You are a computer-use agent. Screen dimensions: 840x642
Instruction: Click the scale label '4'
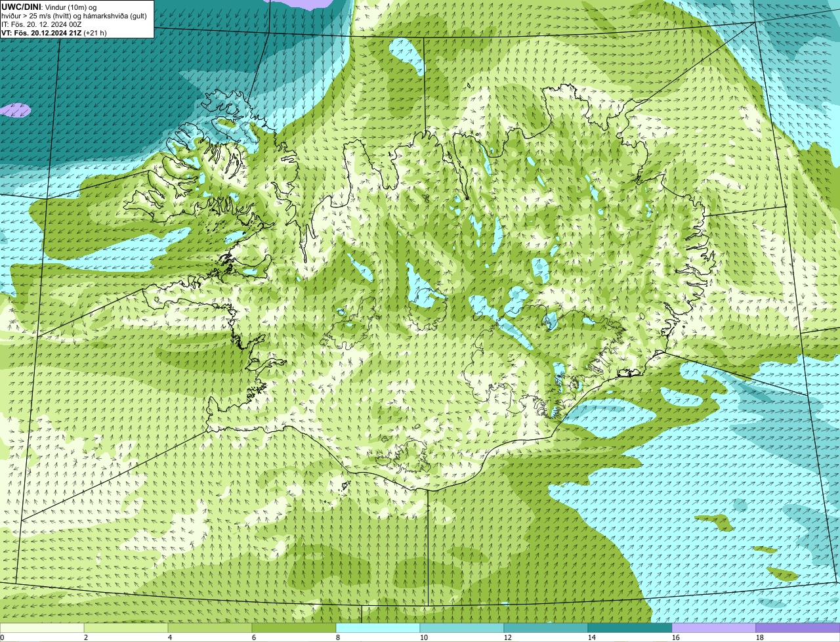click(x=170, y=637)
